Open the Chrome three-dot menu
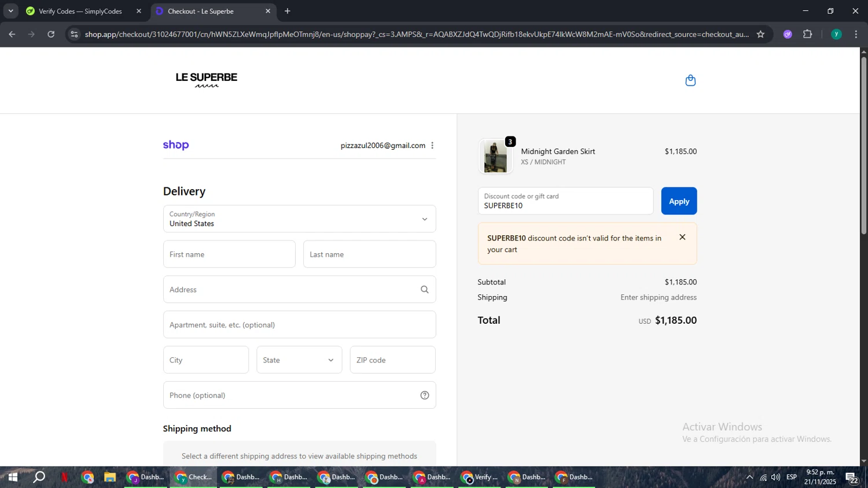The image size is (868, 488). [x=856, y=34]
